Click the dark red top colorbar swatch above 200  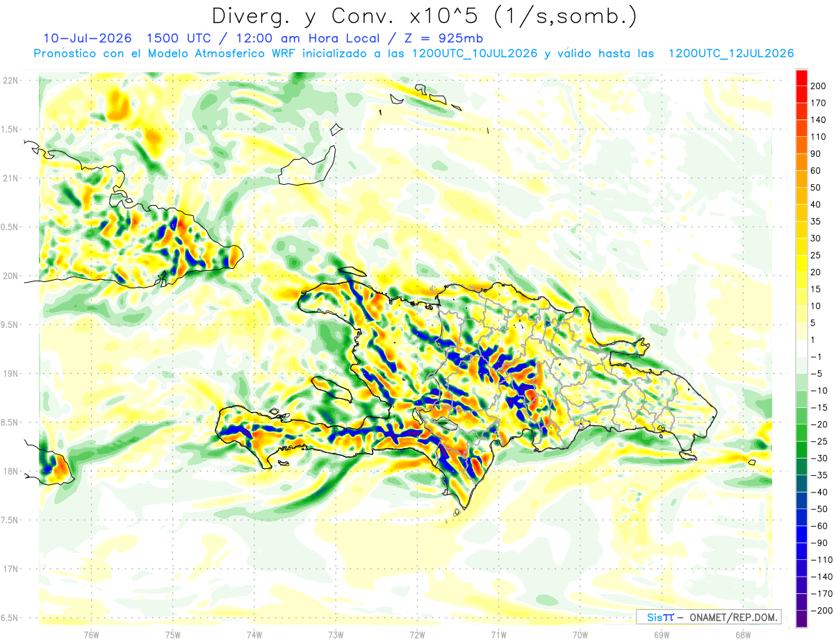pyautogui.click(x=801, y=79)
